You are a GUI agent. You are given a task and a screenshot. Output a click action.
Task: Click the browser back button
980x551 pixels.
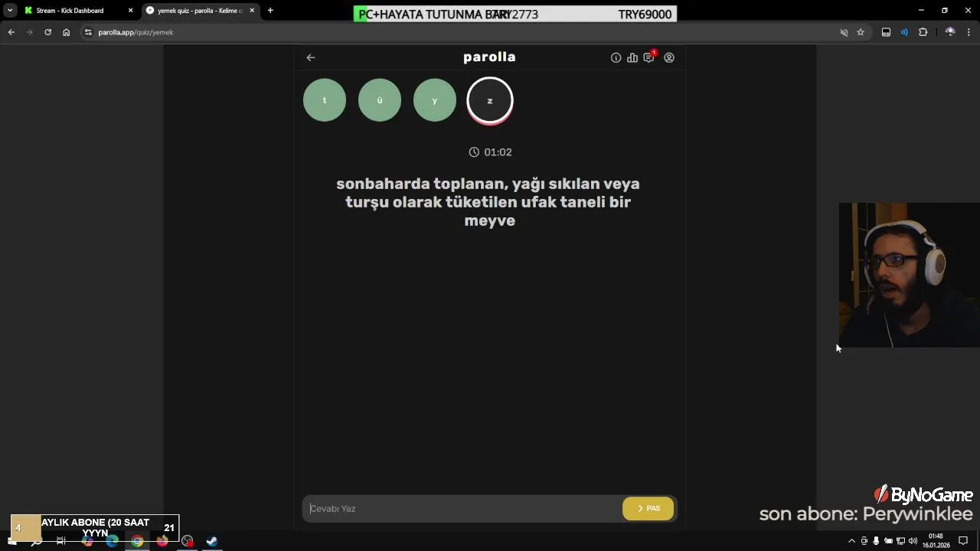11,32
